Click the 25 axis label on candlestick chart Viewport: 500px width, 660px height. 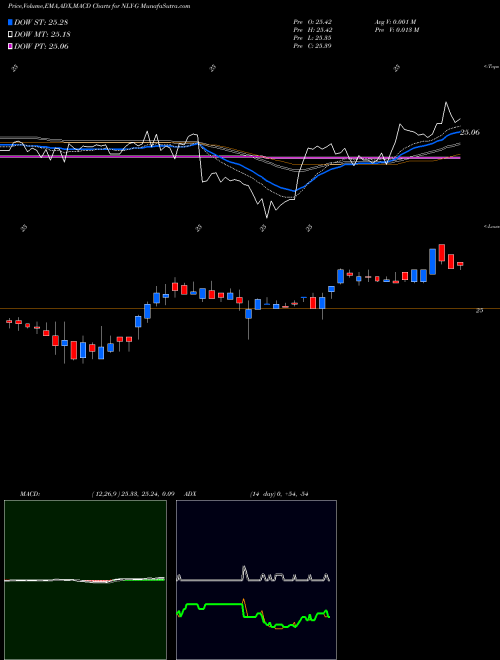click(479, 311)
